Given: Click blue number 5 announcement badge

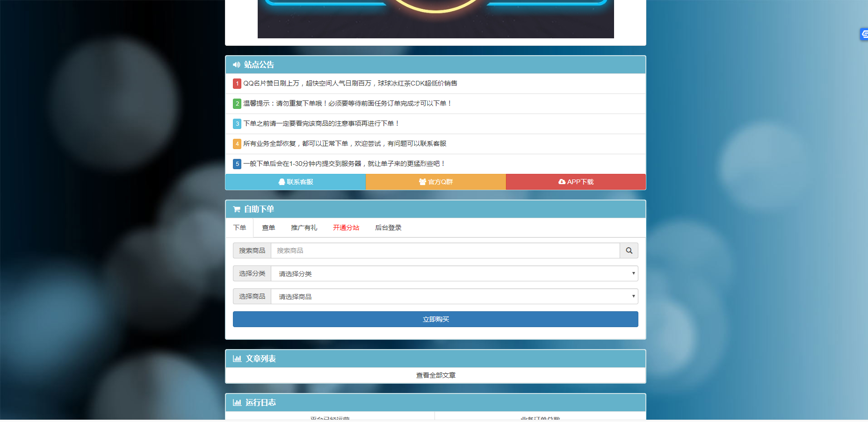Looking at the screenshot, I should pyautogui.click(x=237, y=164).
